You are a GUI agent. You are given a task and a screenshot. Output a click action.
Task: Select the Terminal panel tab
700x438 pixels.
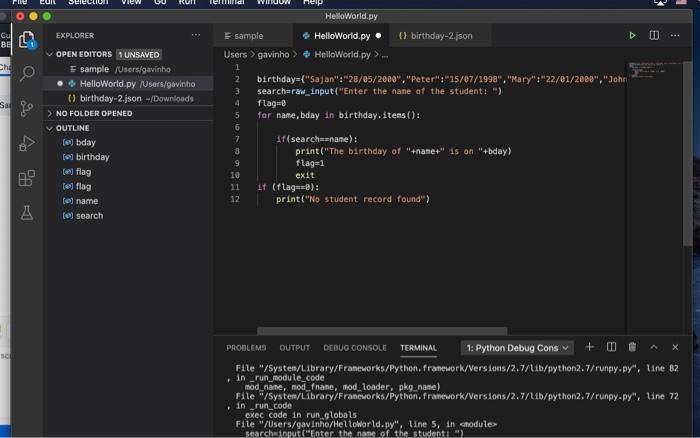[x=418, y=348]
